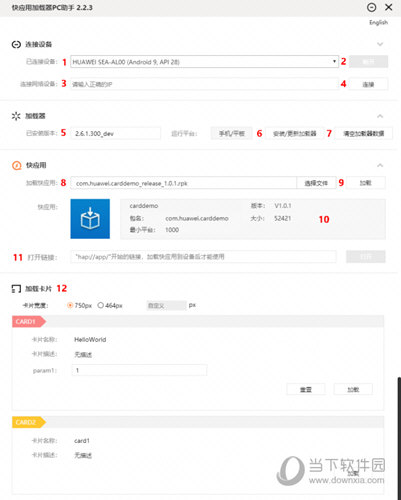Click 安装/更新加载器 button
The width and height of the screenshot is (401, 500).
(295, 134)
